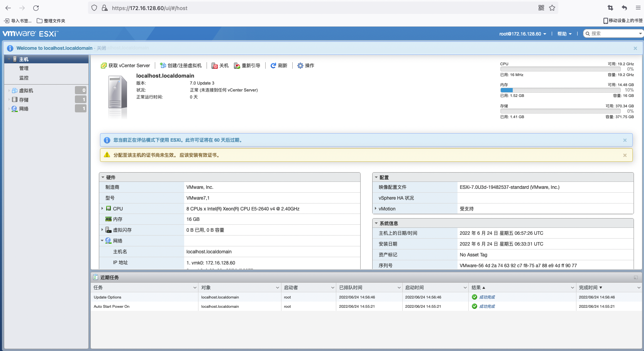Dismiss the certificate warning notice

click(x=625, y=155)
